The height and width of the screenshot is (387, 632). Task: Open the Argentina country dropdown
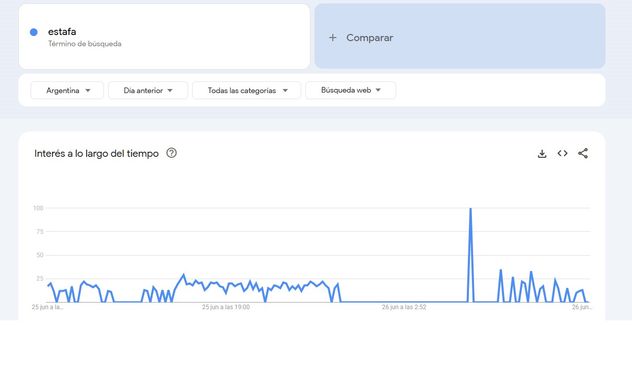click(x=67, y=90)
